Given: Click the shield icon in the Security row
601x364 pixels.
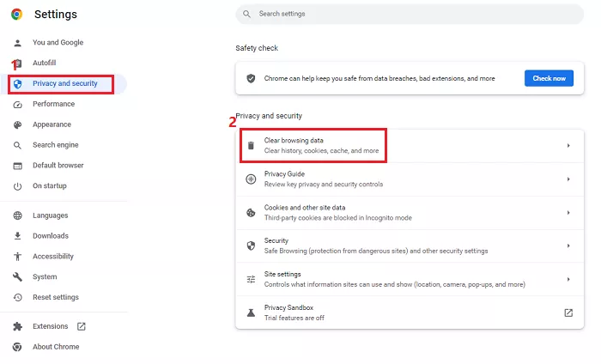Looking at the screenshot, I should tap(251, 246).
